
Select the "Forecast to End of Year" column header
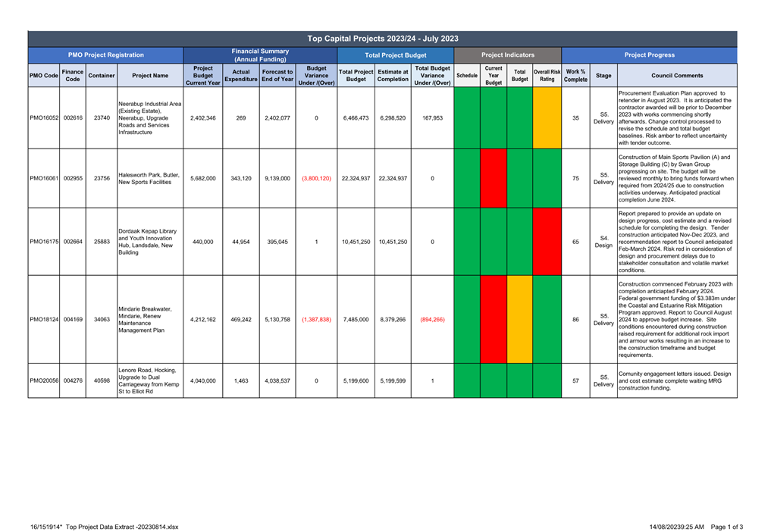(x=277, y=76)
